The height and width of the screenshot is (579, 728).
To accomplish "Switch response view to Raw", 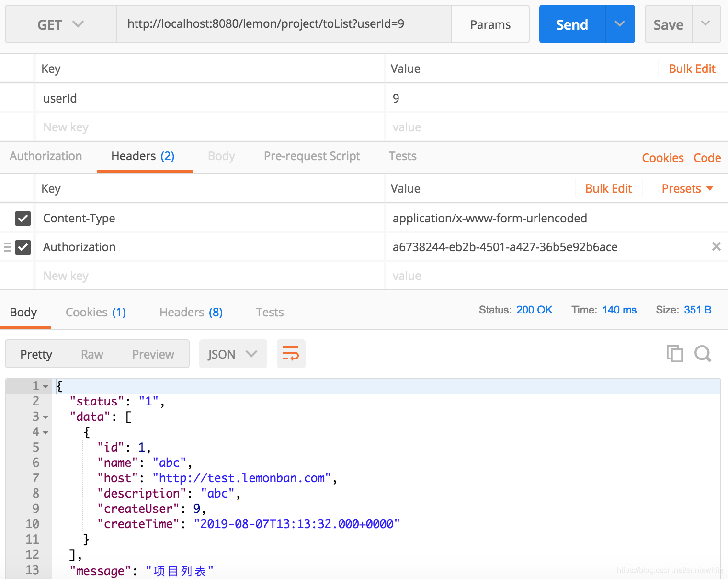I will coord(92,354).
